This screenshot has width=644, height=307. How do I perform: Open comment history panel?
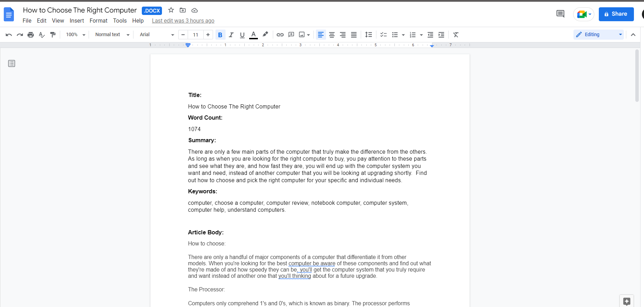tap(560, 14)
